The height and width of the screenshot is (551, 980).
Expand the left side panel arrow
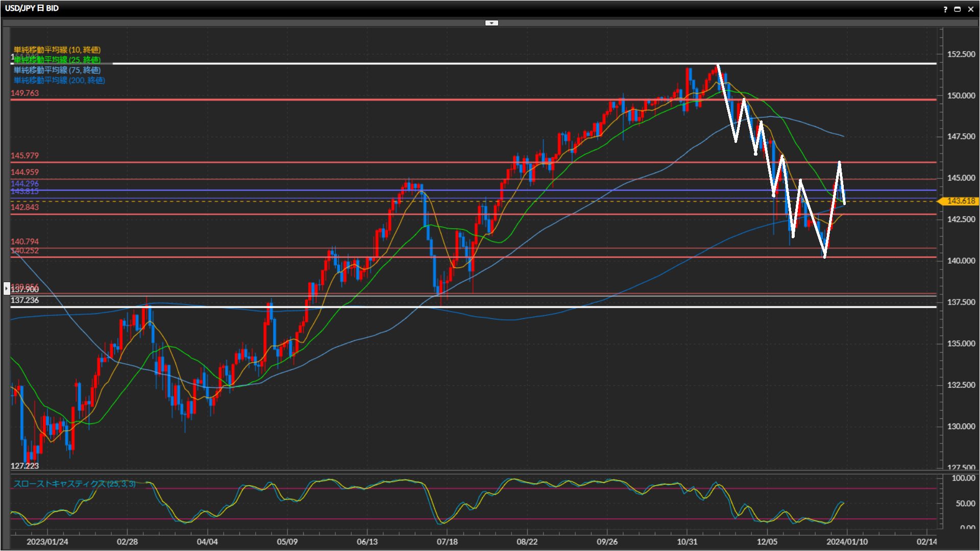6,288
